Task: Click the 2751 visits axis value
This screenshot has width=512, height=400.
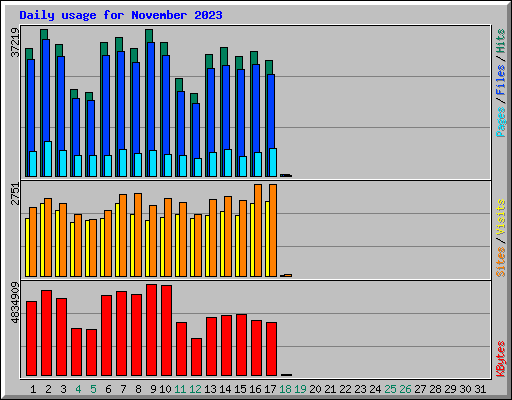Action: click(15, 194)
